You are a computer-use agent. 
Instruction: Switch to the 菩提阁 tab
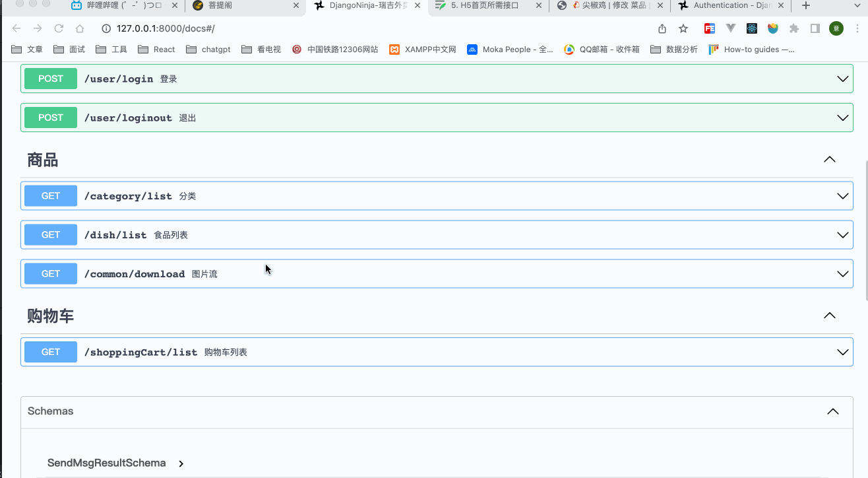(x=245, y=5)
